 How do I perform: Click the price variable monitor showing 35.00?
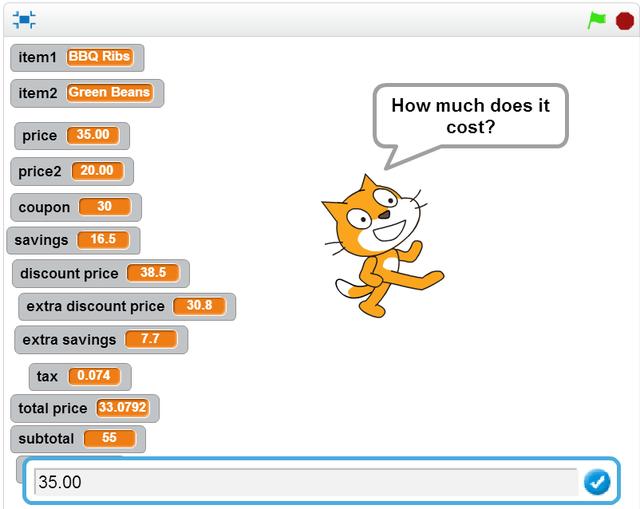[x=72, y=136]
